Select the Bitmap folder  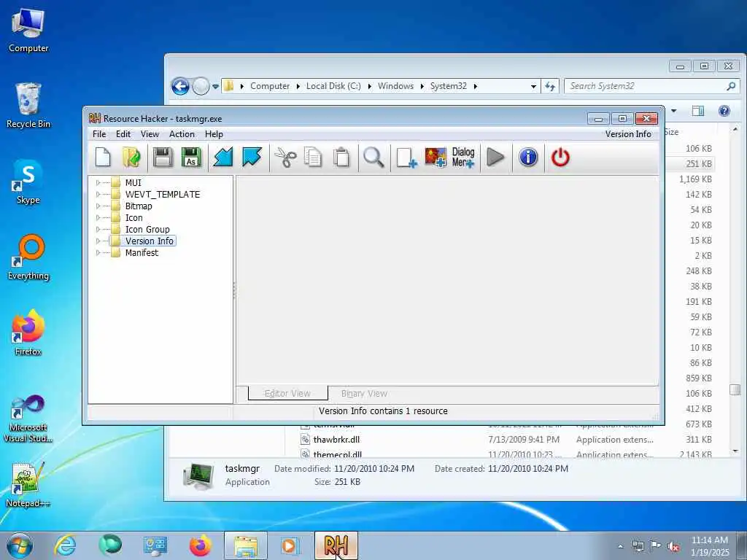point(139,206)
